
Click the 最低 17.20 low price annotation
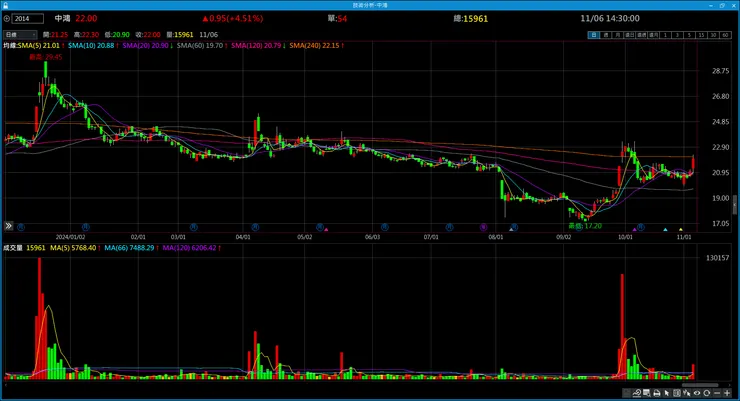click(x=585, y=226)
